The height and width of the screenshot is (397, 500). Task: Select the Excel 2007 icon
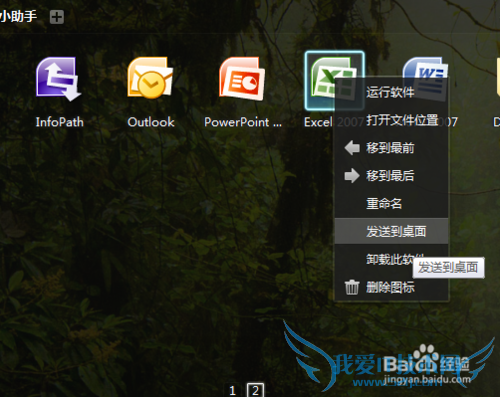tap(334, 80)
